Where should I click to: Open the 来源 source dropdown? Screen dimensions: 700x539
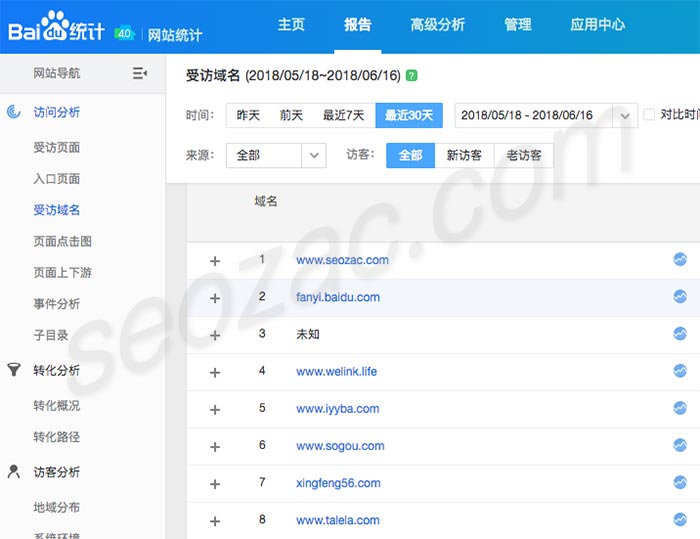pyautogui.click(x=276, y=155)
